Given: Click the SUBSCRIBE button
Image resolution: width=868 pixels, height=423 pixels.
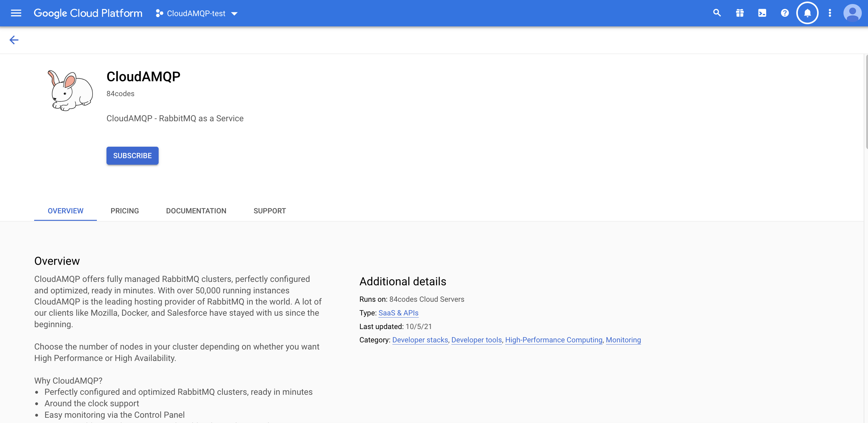Looking at the screenshot, I should coord(133,156).
